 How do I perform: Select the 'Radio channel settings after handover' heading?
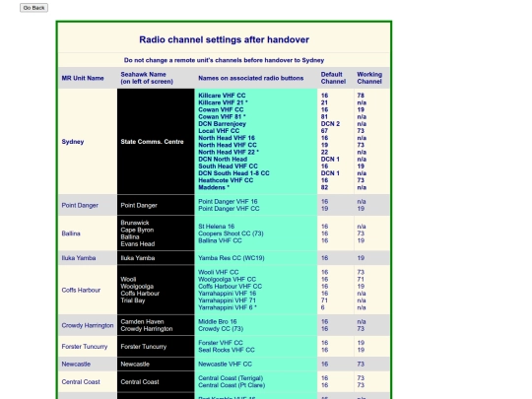tap(224, 39)
